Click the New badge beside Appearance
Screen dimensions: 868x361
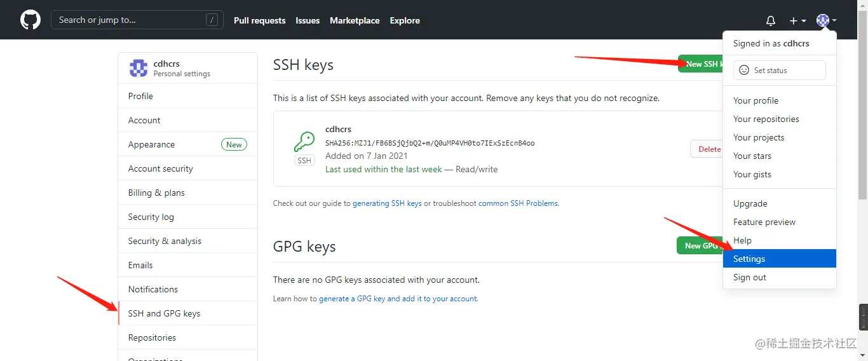pos(234,144)
